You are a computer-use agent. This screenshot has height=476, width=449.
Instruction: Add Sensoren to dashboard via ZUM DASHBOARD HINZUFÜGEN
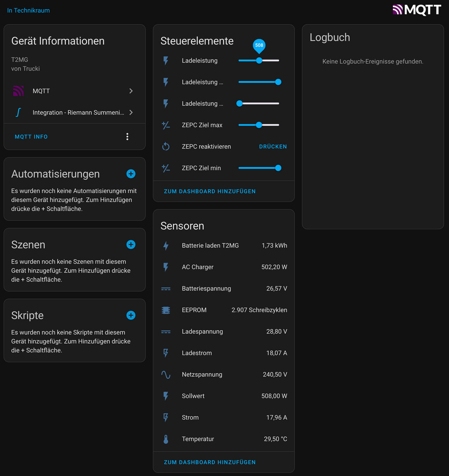pyautogui.click(x=210, y=462)
